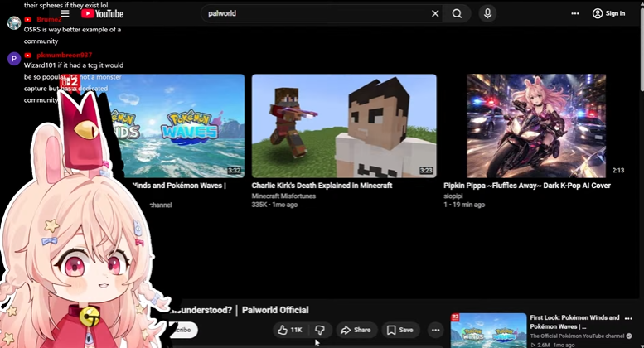Open title Pipkin Pippa Fluffles Away cover
Image resolution: width=644 pixels, height=348 pixels.
[527, 186]
